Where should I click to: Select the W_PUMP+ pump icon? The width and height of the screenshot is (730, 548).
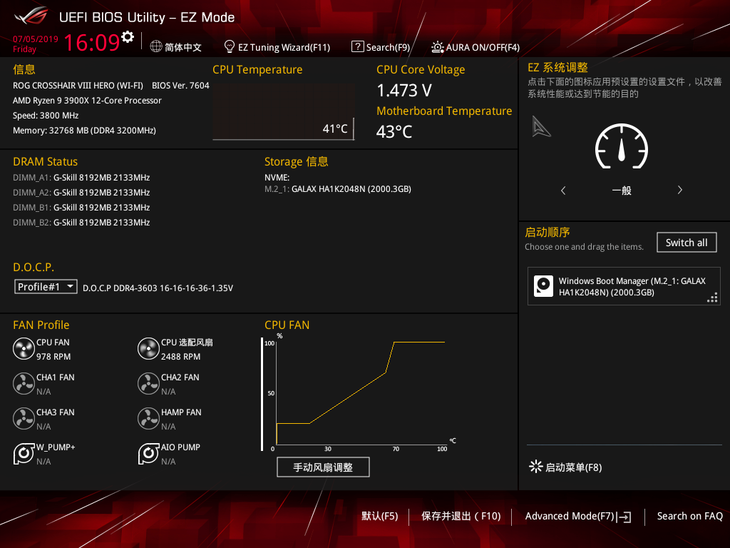pos(24,453)
